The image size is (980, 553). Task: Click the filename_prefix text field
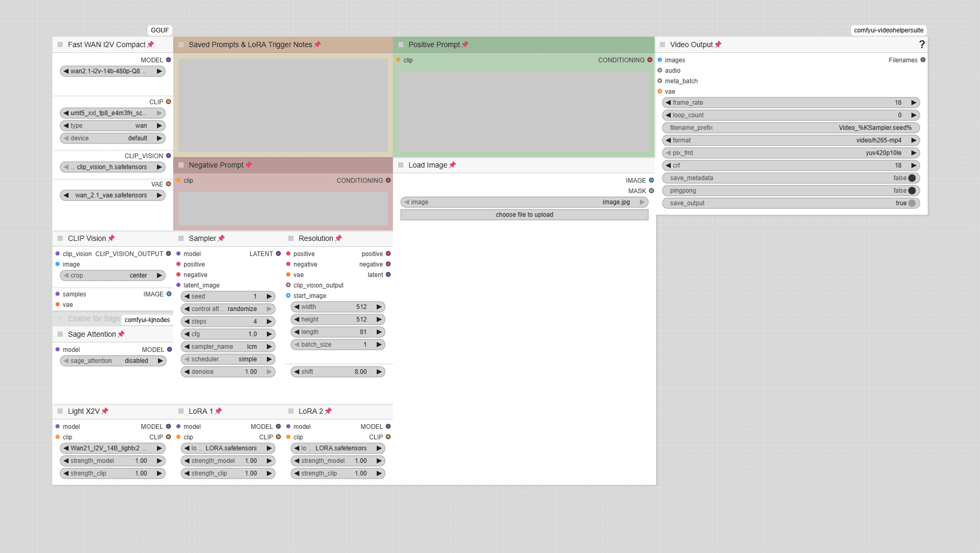[x=791, y=128]
